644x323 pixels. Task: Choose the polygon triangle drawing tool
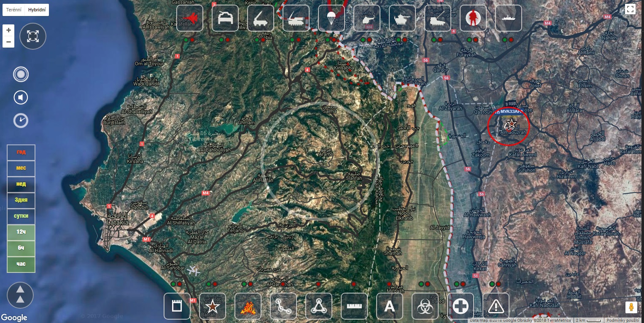pyautogui.click(x=319, y=306)
